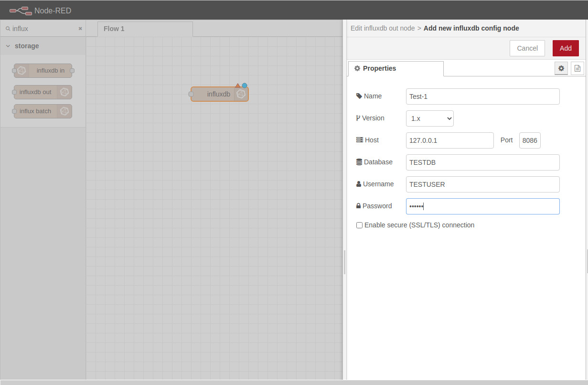Viewport: 588px width, 385px height.
Task: Edit the Host field 127.0.0.1
Action: (x=449, y=140)
